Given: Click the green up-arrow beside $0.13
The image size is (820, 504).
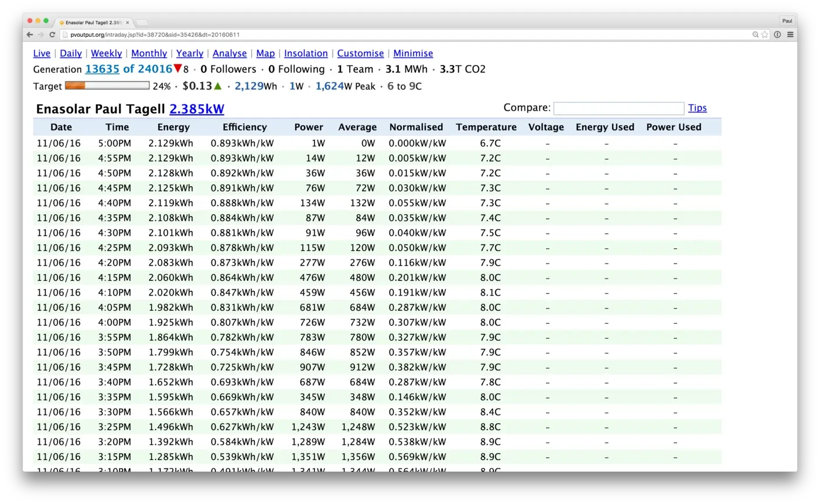Looking at the screenshot, I should [x=218, y=86].
